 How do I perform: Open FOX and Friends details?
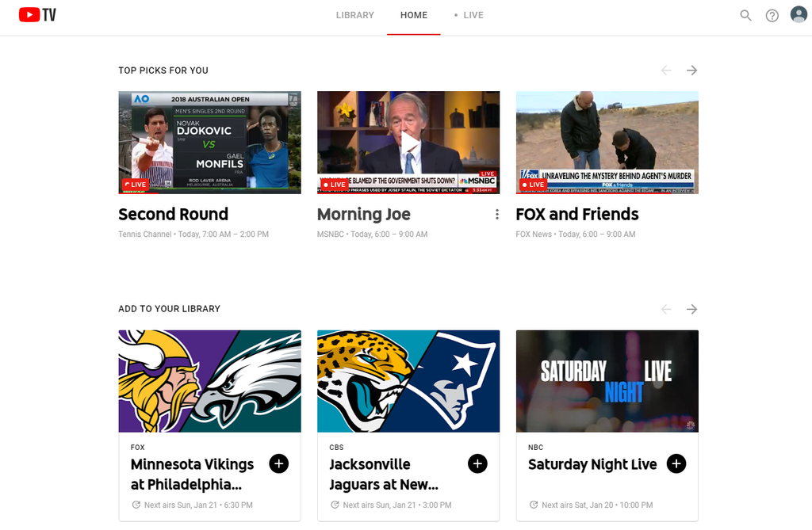click(577, 214)
